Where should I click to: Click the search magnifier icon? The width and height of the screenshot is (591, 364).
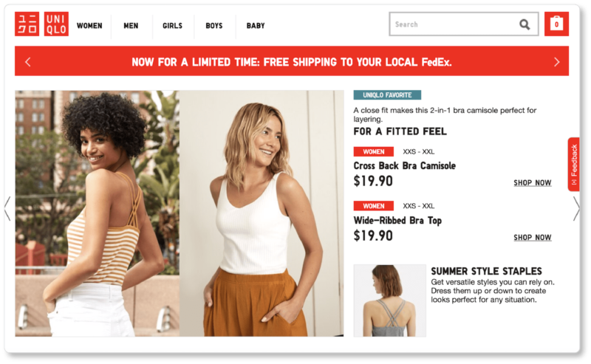click(x=525, y=24)
